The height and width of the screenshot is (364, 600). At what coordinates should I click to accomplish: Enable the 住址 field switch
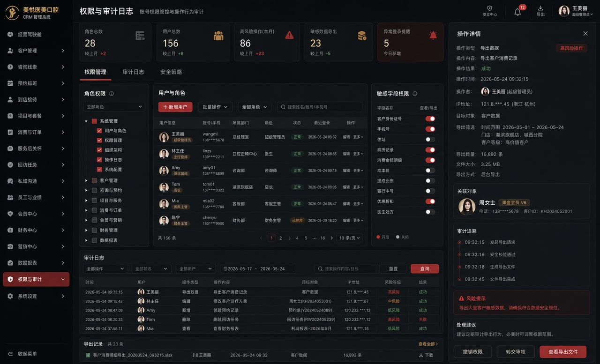(430, 139)
